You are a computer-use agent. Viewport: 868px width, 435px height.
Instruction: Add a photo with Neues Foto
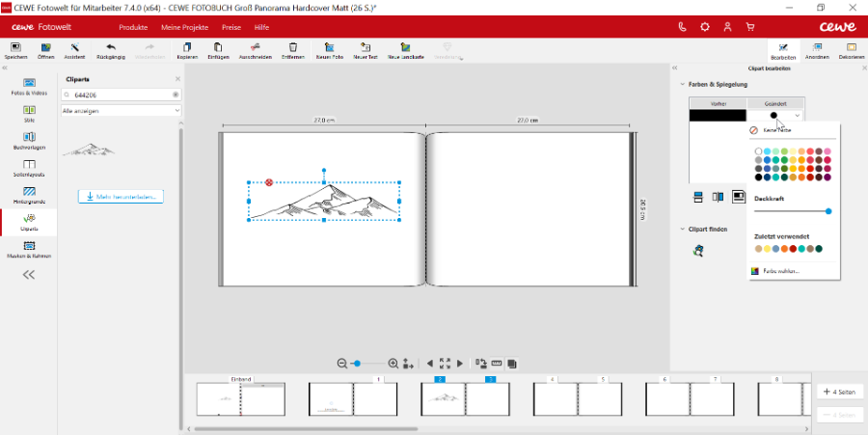click(x=330, y=50)
